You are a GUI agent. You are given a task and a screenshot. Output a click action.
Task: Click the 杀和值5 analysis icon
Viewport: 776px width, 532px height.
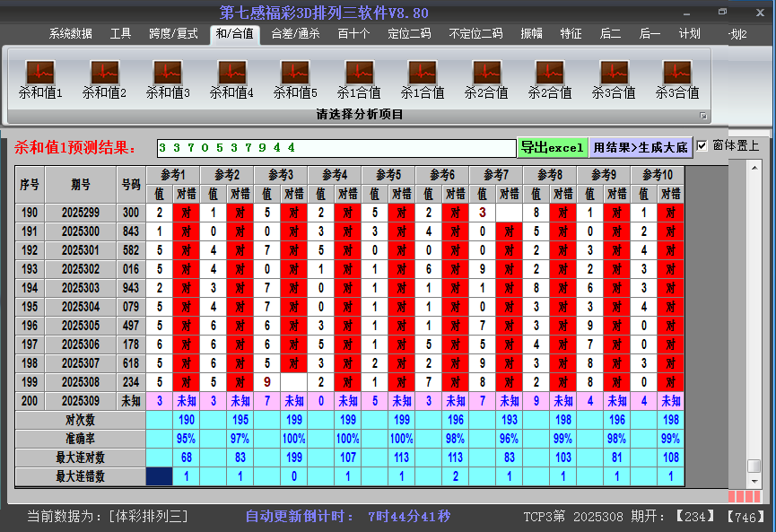[295, 73]
